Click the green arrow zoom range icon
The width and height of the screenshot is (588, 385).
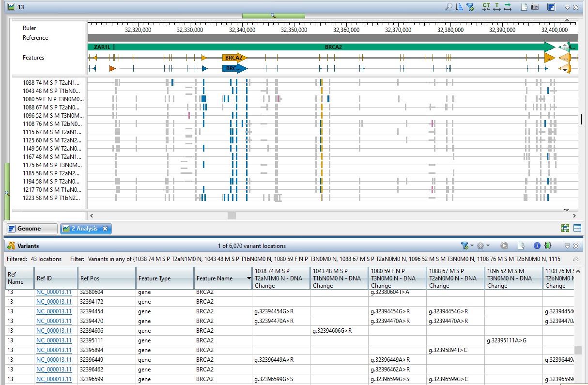508,7
